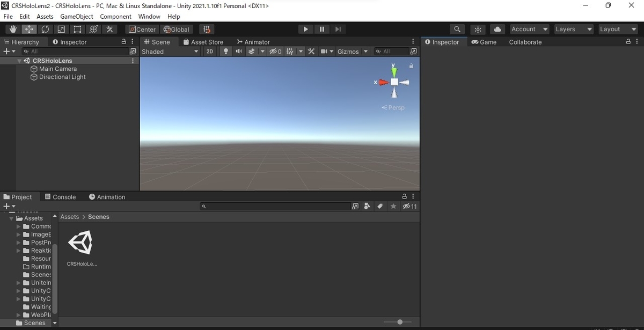
Task: Open the Services sun-shaped icon
Action: coord(478,29)
